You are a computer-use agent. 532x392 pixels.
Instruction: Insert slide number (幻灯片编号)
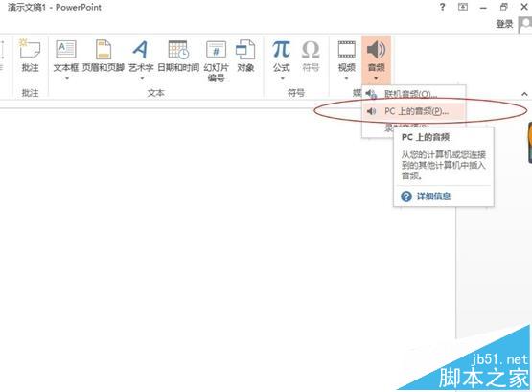(x=216, y=60)
